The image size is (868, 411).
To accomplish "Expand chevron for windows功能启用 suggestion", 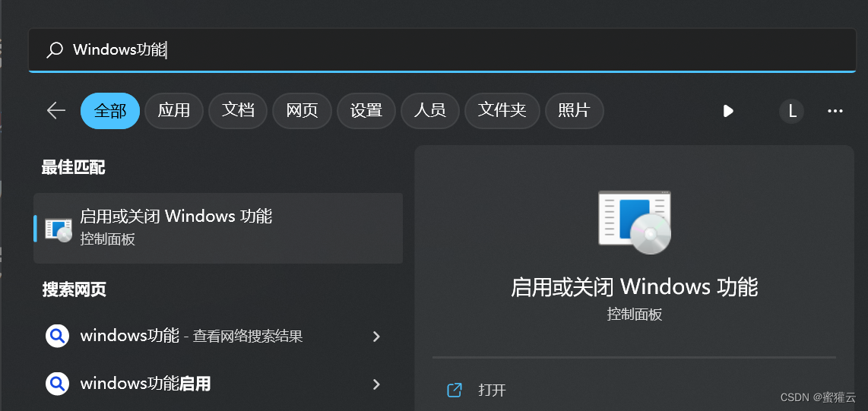I will tap(376, 384).
